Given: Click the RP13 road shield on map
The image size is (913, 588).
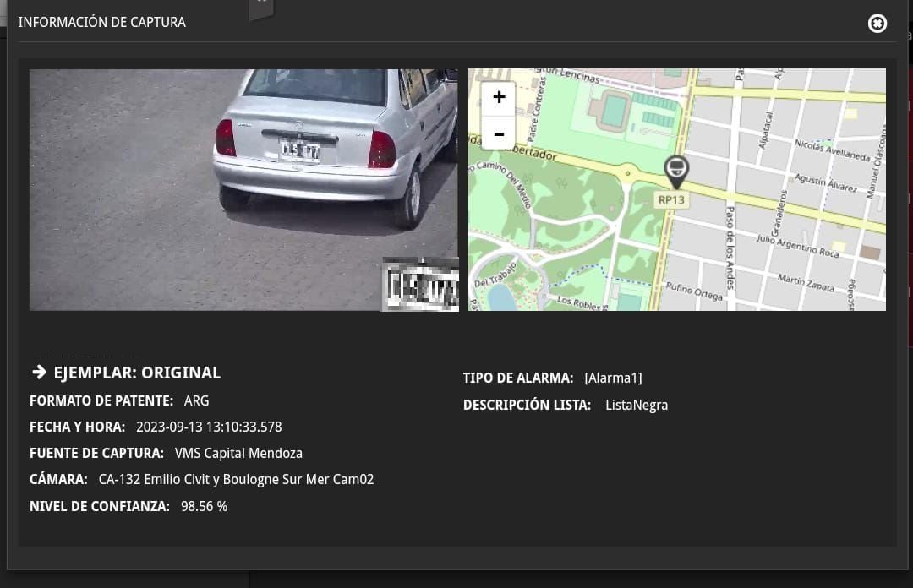Looking at the screenshot, I should 671,200.
